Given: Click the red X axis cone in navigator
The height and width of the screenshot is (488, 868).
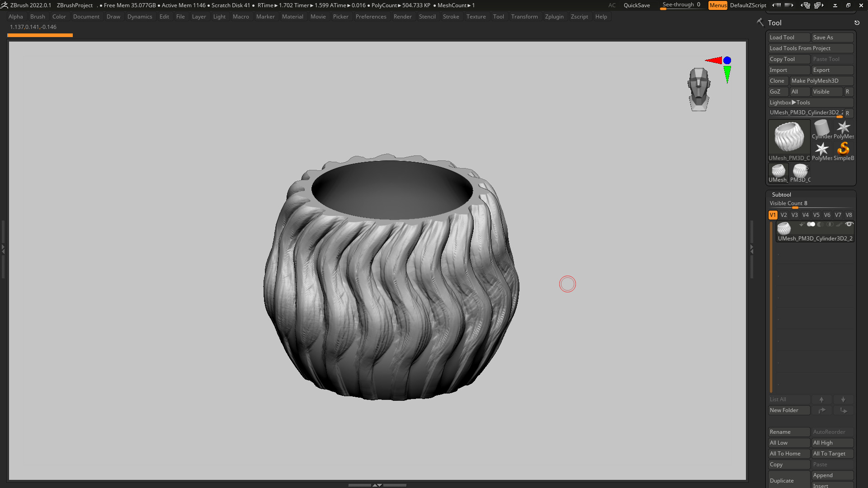Looking at the screenshot, I should [714, 60].
